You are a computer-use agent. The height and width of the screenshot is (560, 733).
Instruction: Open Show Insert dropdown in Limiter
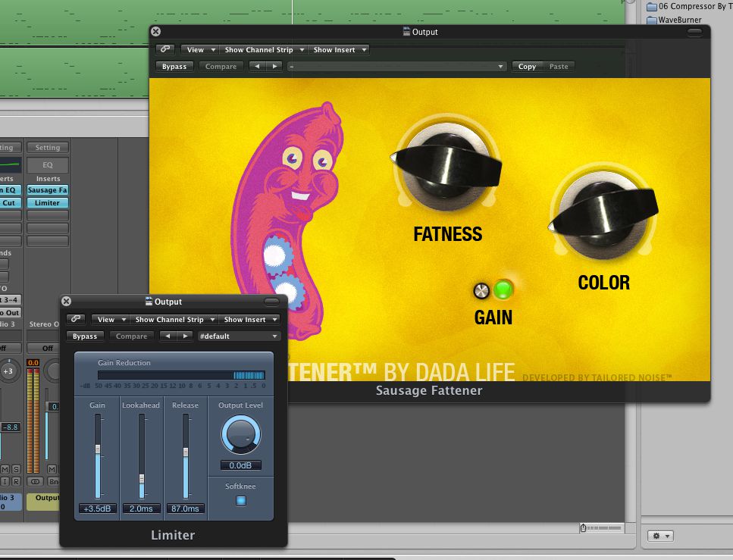249,319
